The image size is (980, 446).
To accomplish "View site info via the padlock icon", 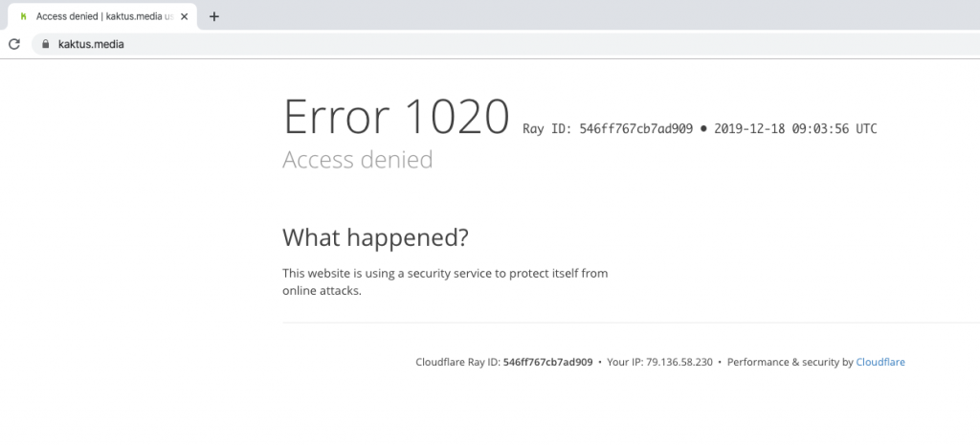I will coord(45,44).
